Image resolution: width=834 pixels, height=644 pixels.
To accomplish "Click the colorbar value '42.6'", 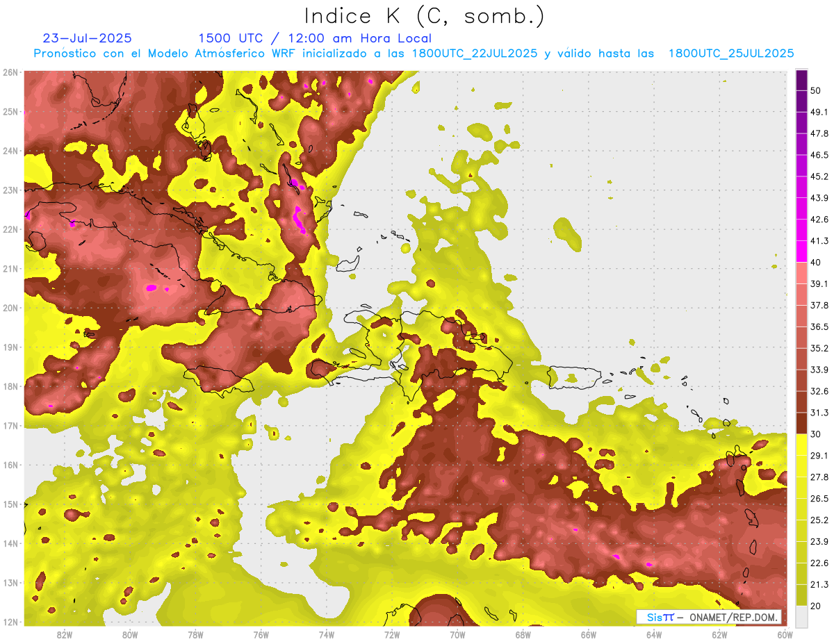I will pos(819,220).
